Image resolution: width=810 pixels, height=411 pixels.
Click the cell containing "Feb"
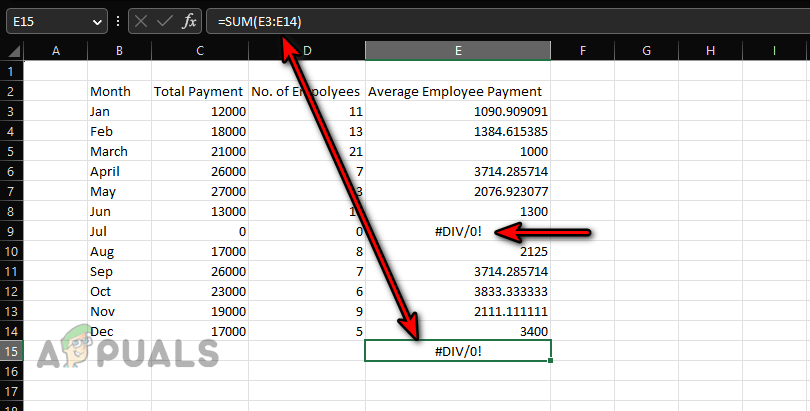click(x=119, y=131)
